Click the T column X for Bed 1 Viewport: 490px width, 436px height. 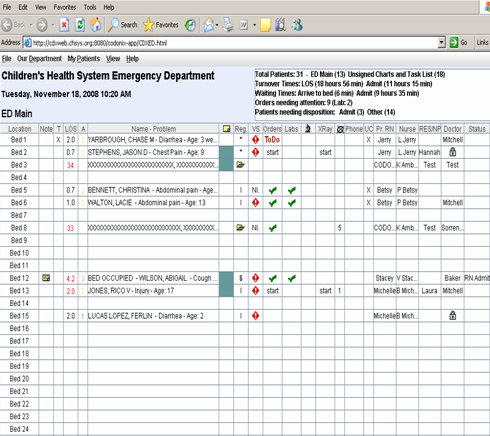59,140
